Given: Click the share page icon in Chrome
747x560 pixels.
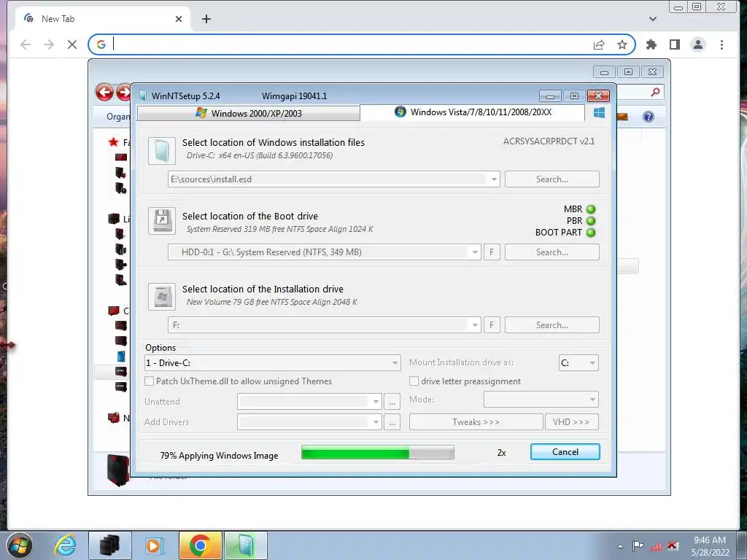Looking at the screenshot, I should tap(599, 44).
